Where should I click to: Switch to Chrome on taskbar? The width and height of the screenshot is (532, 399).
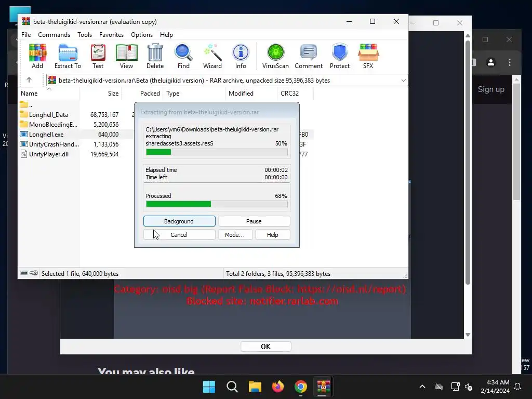[x=301, y=387]
